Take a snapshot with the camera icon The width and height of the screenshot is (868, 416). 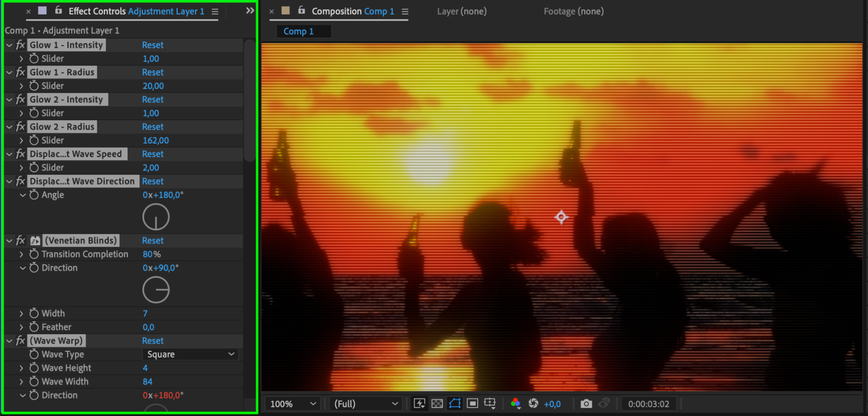pyautogui.click(x=586, y=404)
